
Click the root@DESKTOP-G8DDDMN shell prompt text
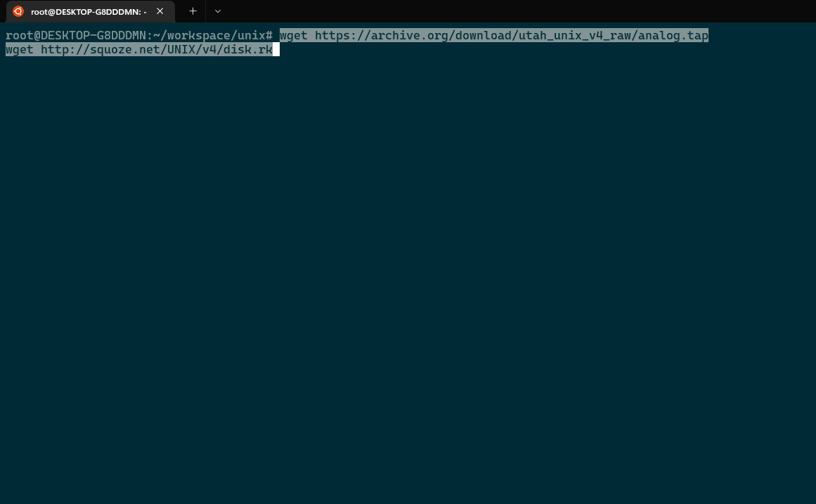coord(139,35)
